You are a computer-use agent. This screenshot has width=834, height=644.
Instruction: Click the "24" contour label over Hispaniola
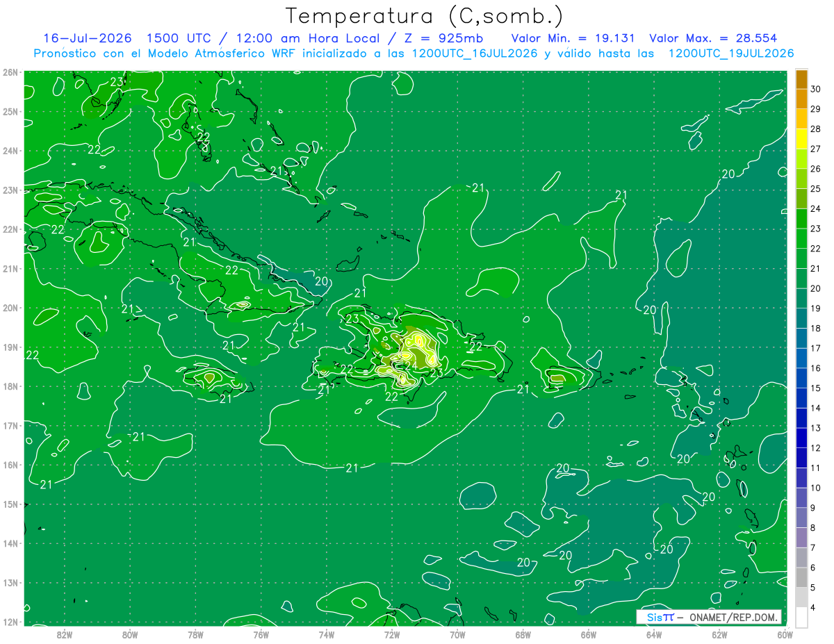click(x=411, y=365)
